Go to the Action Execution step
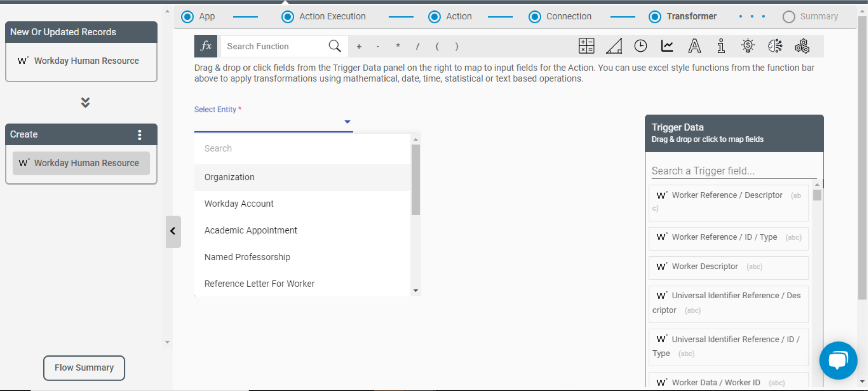 pyautogui.click(x=323, y=16)
